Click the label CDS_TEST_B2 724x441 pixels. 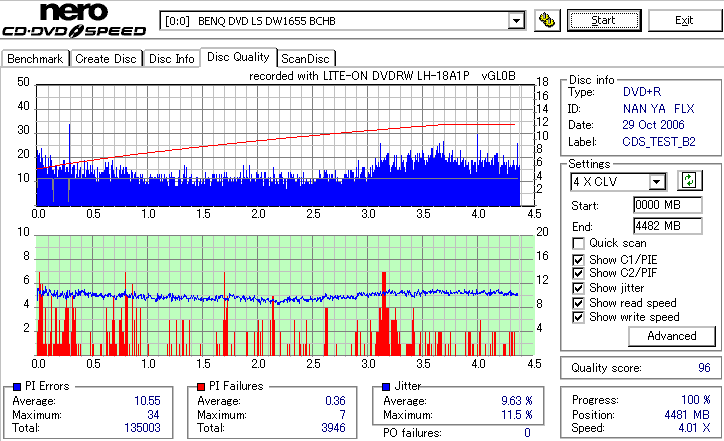pyautogui.click(x=659, y=142)
